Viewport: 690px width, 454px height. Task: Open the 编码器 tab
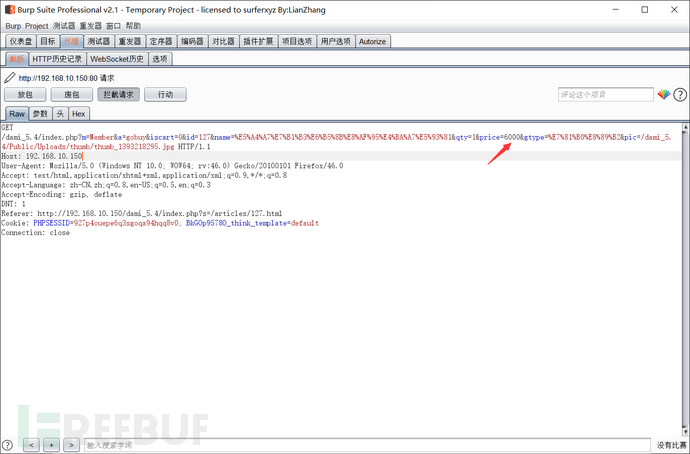pos(192,41)
